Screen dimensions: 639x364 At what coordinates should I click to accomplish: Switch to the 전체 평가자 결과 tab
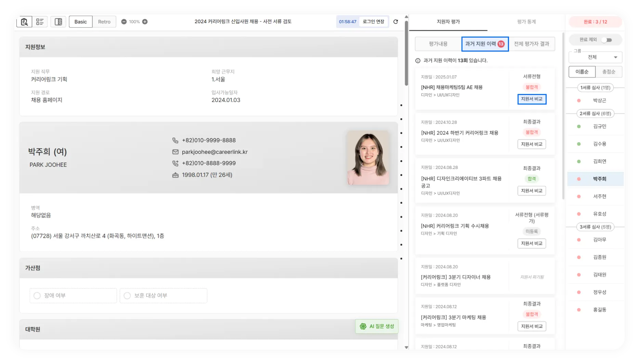(x=532, y=44)
